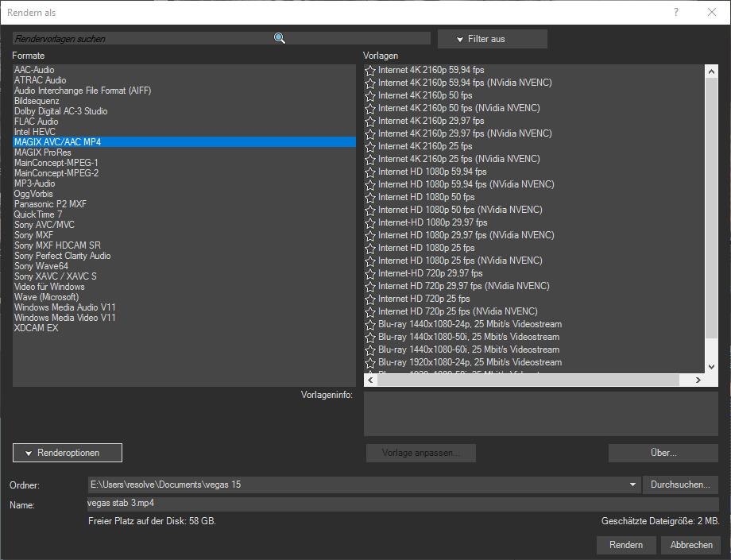The image size is (731, 560).
Task: Star the Internet 4K 2160p 25 fps (NVidia NVENC) template
Action: 370,160
